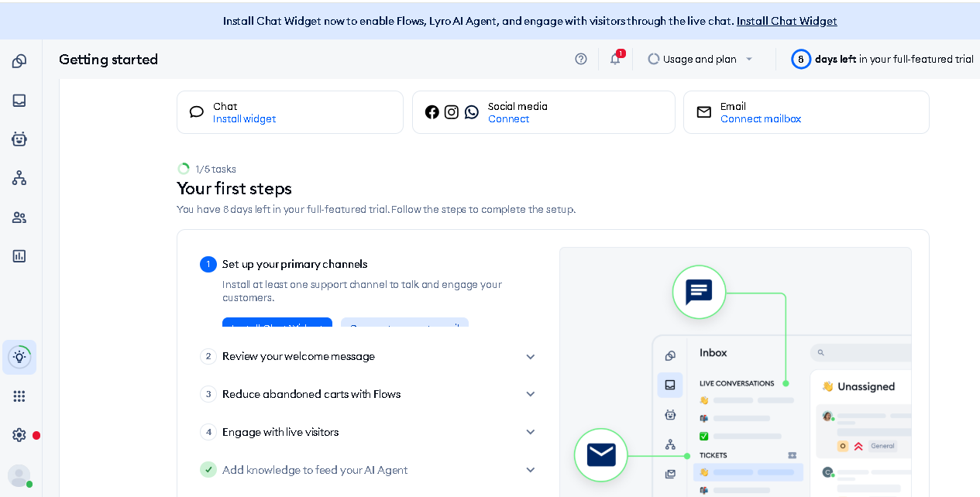Click the Instagram icon in Social media
This screenshot has width=980, height=497.
(452, 111)
